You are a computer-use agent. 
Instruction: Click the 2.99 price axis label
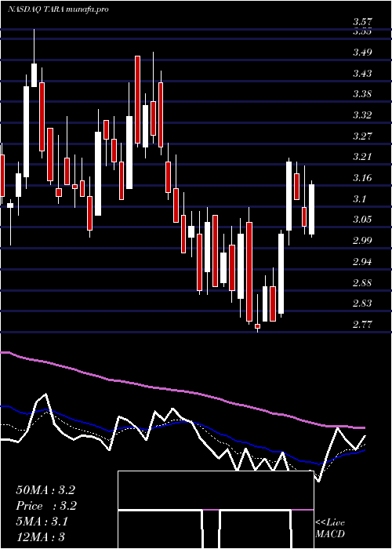(x=362, y=241)
